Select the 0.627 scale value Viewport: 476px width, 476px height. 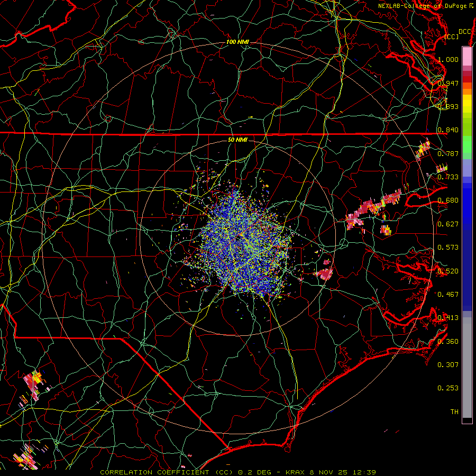(x=448, y=224)
